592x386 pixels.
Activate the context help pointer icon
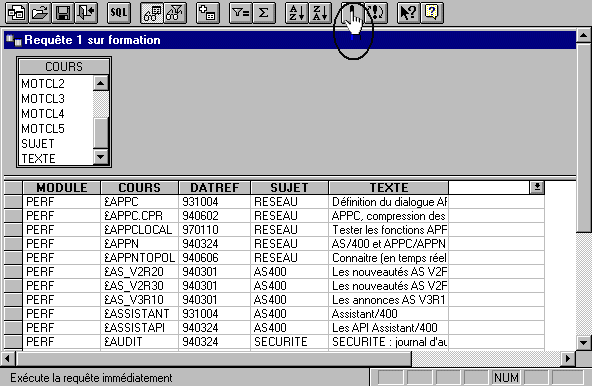(409, 13)
